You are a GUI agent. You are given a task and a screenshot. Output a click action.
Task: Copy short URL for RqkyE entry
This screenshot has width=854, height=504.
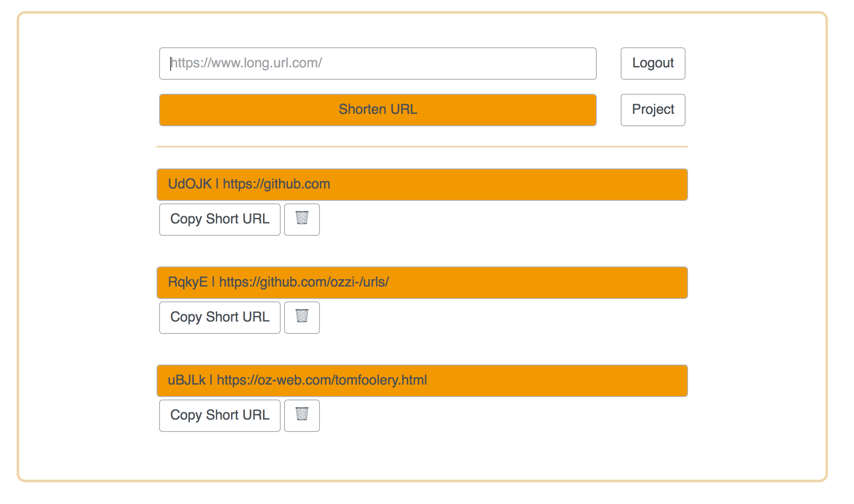(220, 318)
